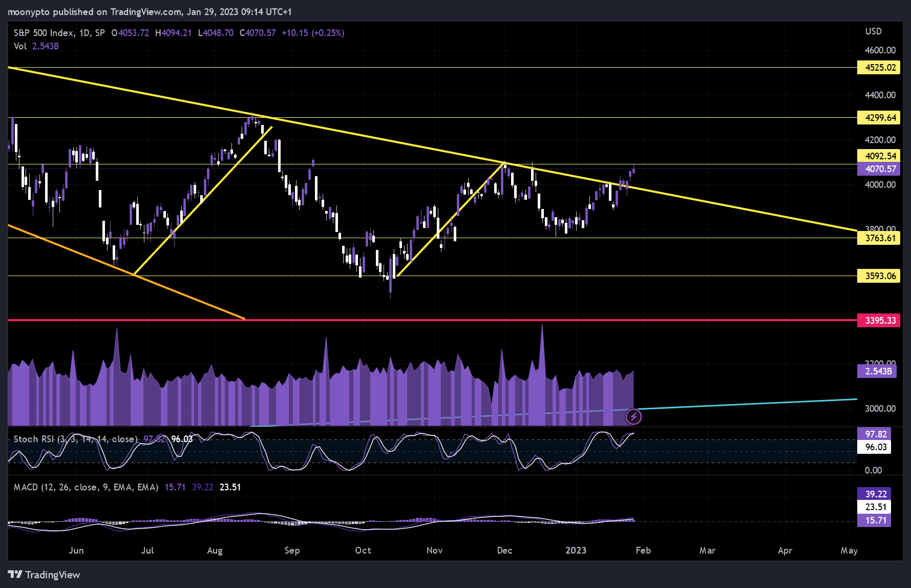
Task: Click the 23.51 MACD axis label
Action: [874, 507]
